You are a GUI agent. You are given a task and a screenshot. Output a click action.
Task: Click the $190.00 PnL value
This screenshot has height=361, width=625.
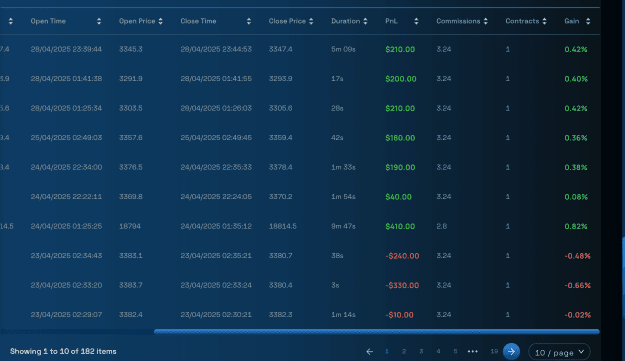click(400, 167)
